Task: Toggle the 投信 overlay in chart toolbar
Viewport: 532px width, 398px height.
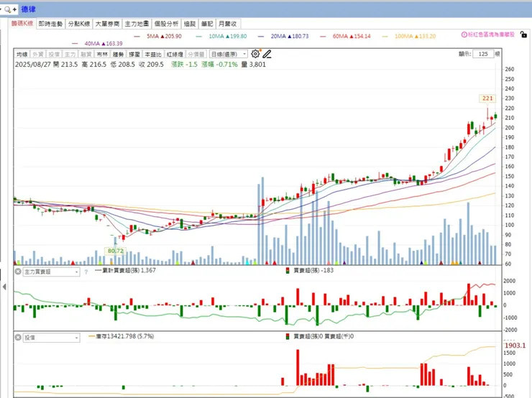Action: pyautogui.click(x=54, y=55)
